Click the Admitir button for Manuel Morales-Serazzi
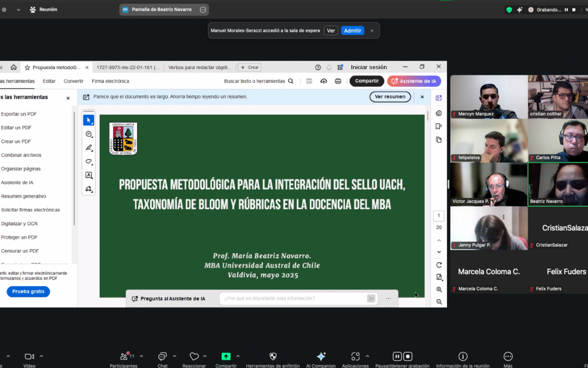Screen dimensions: 588x368 coord(353,31)
